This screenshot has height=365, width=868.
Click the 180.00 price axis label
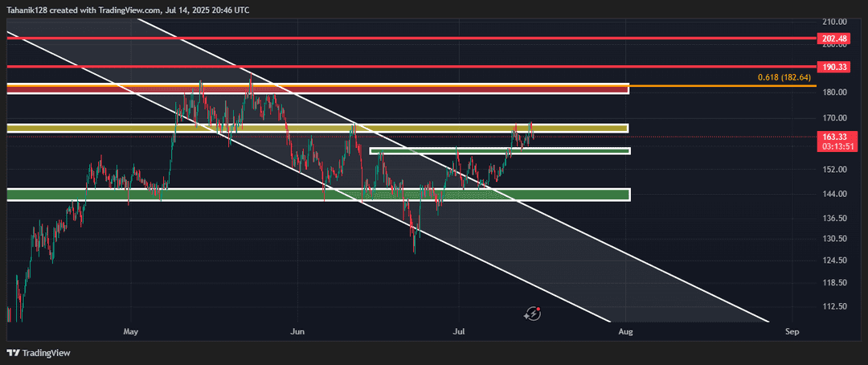(x=835, y=92)
